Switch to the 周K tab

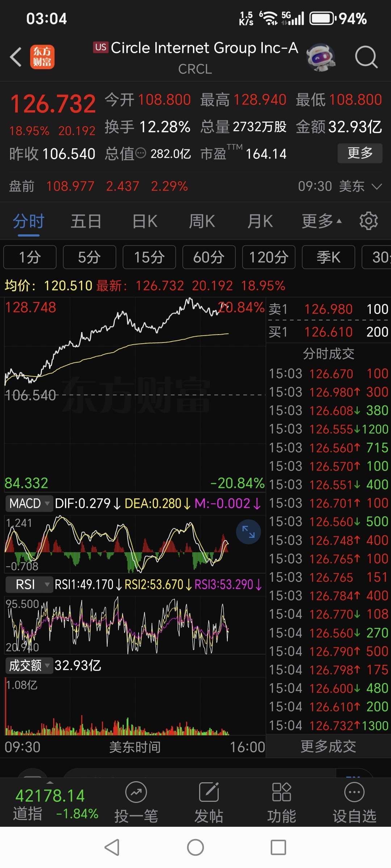pyautogui.click(x=202, y=221)
